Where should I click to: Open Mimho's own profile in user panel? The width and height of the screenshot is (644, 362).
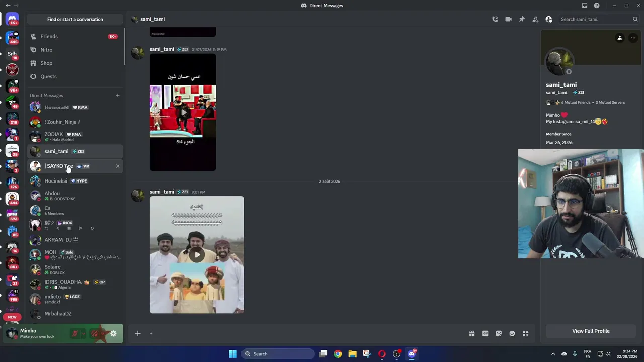coord(38,333)
